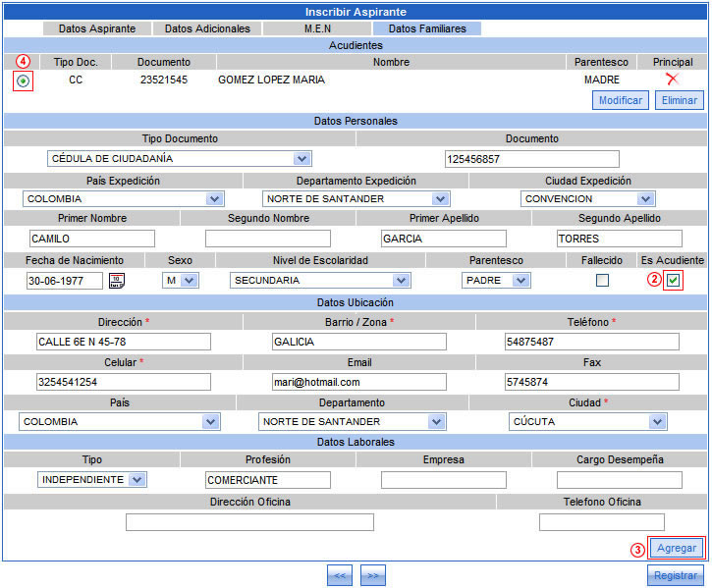Image resolution: width=712 pixels, height=588 pixels.
Task: Open the calendar picker for Fecha de Nacimiento
Action: coord(116,281)
